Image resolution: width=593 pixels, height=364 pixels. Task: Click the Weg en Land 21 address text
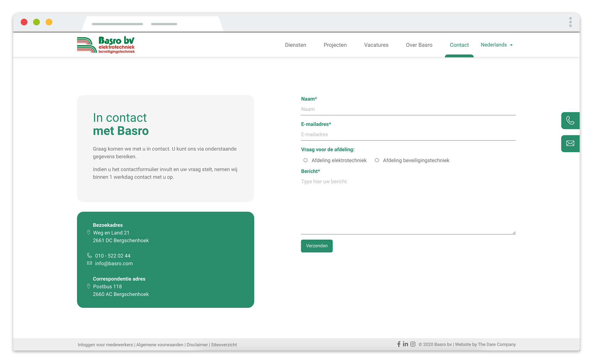[111, 233]
